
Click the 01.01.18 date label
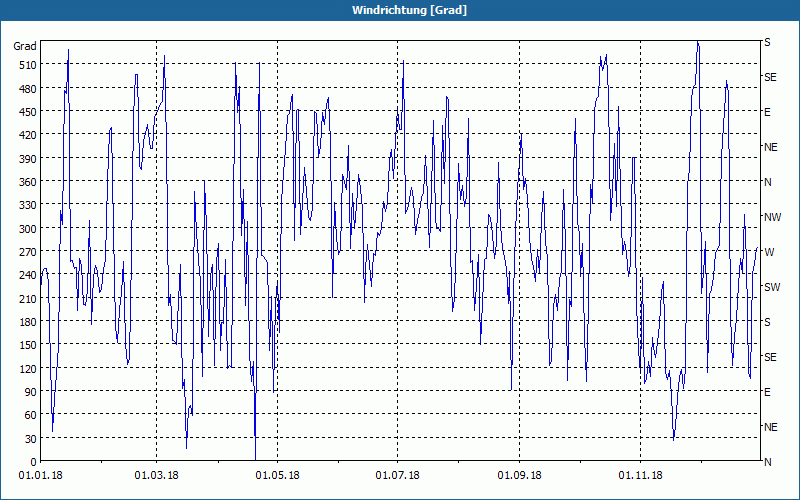(40, 476)
